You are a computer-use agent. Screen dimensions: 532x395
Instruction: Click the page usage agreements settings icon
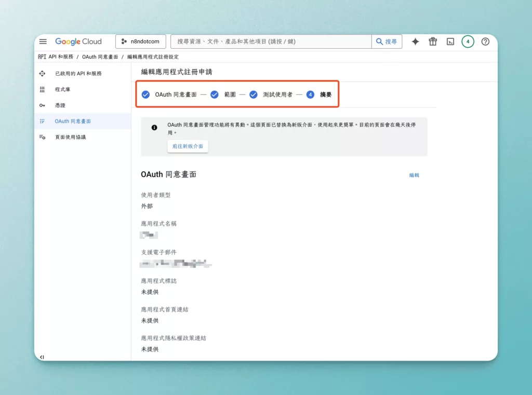coord(42,137)
